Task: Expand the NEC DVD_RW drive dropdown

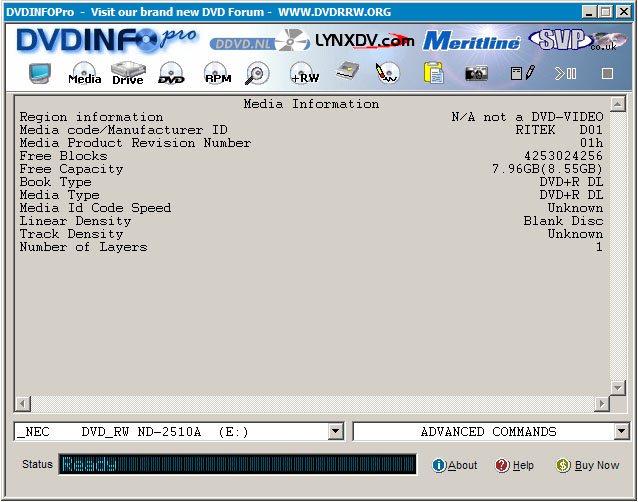Action: coord(336,431)
